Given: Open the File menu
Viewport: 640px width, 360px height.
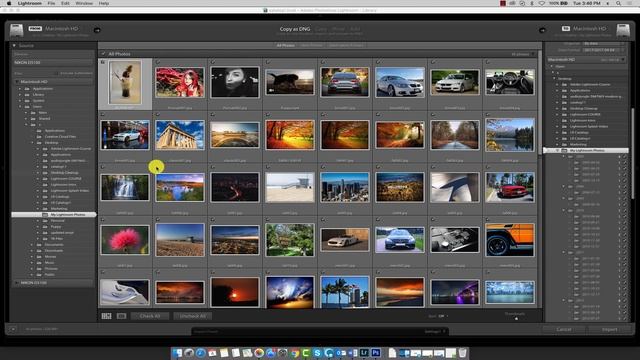Looking at the screenshot, I should (51, 3).
